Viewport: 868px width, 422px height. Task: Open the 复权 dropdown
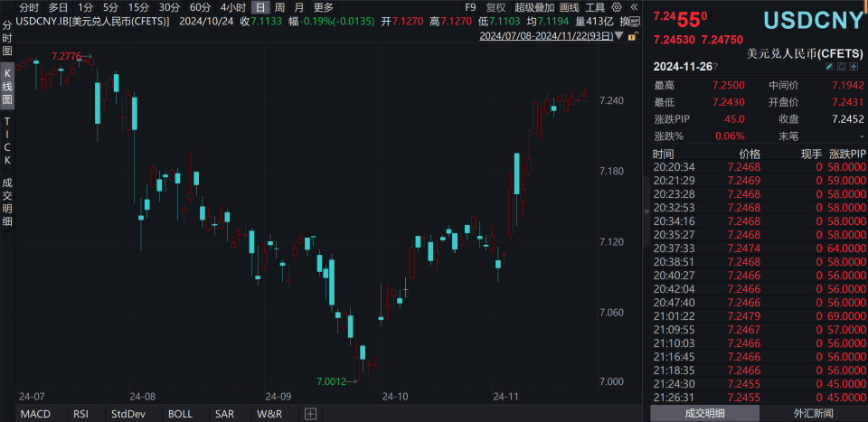[495, 7]
